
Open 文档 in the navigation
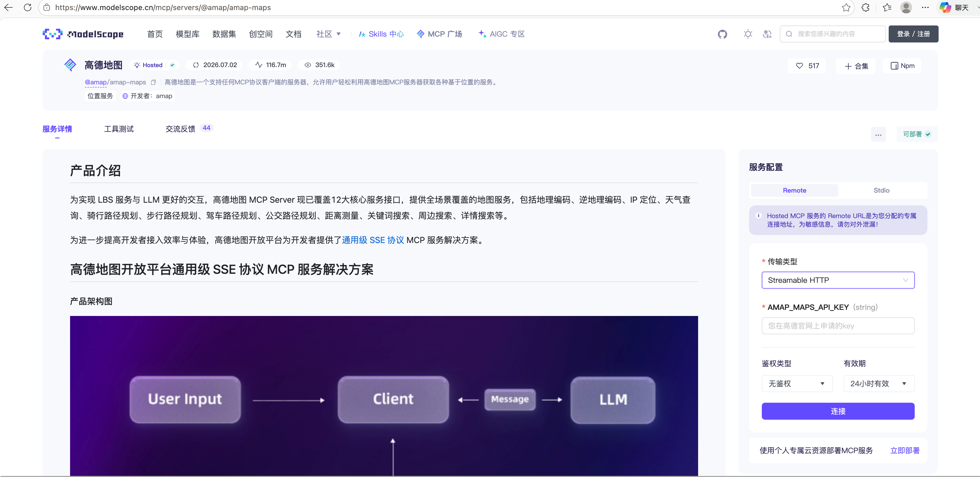pos(293,34)
